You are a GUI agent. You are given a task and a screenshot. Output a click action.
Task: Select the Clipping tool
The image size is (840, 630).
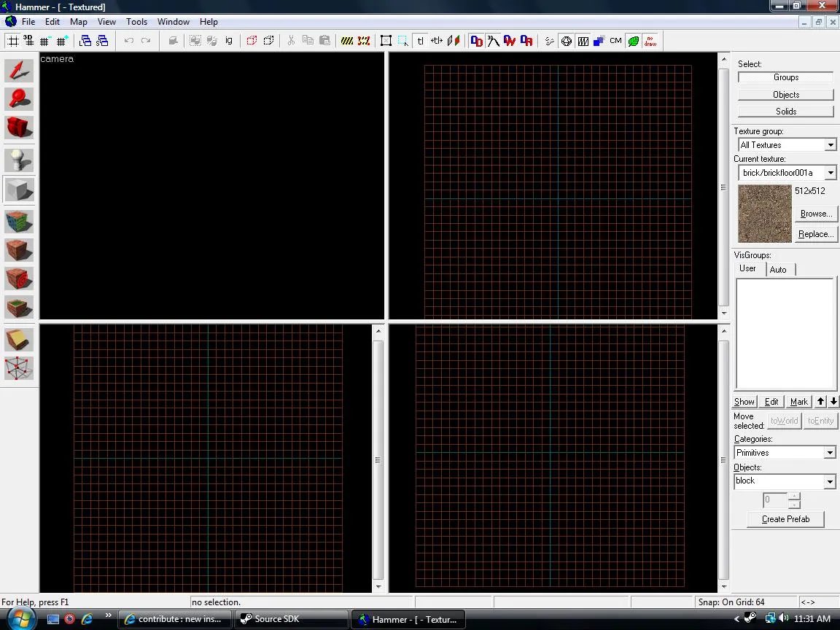(x=19, y=339)
